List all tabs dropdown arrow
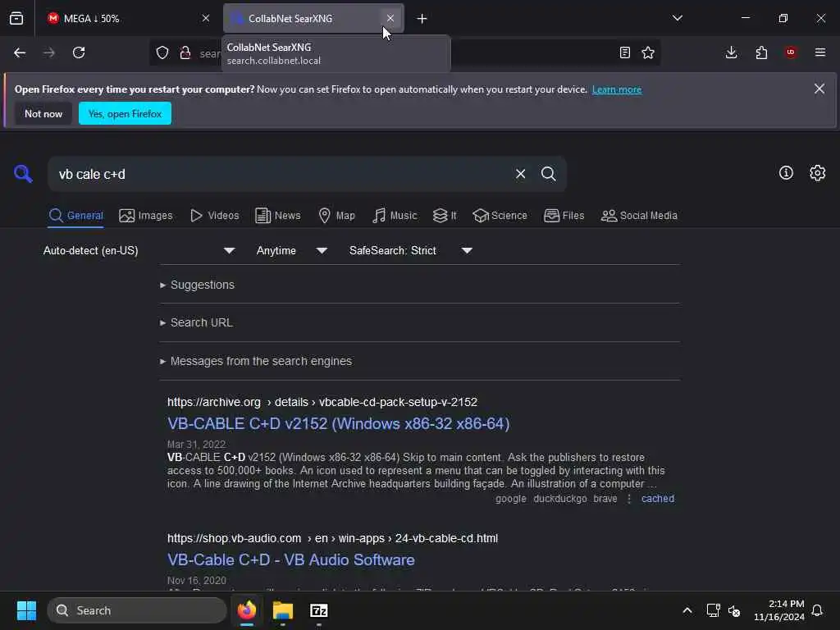This screenshot has height=630, width=840. (677, 18)
